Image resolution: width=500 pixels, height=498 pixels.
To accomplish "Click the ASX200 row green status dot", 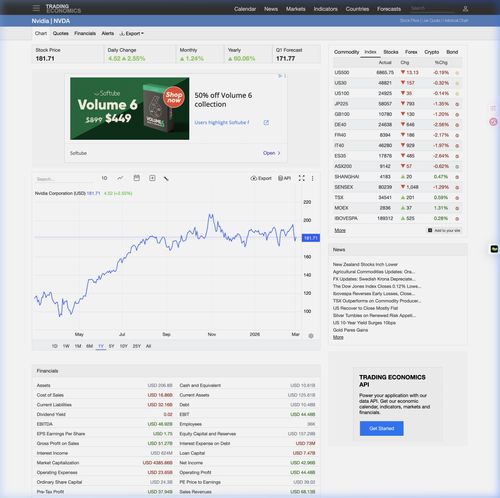I will point(457,167).
